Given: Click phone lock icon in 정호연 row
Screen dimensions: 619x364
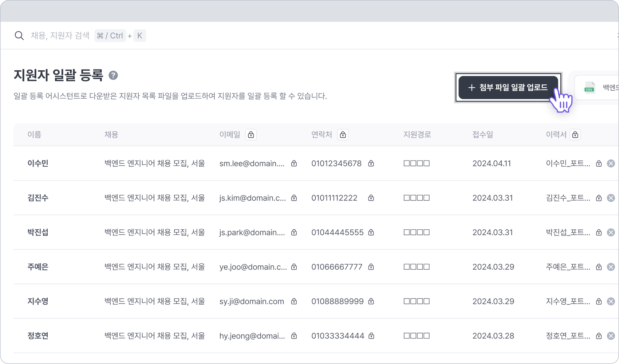Looking at the screenshot, I should pyautogui.click(x=371, y=336).
